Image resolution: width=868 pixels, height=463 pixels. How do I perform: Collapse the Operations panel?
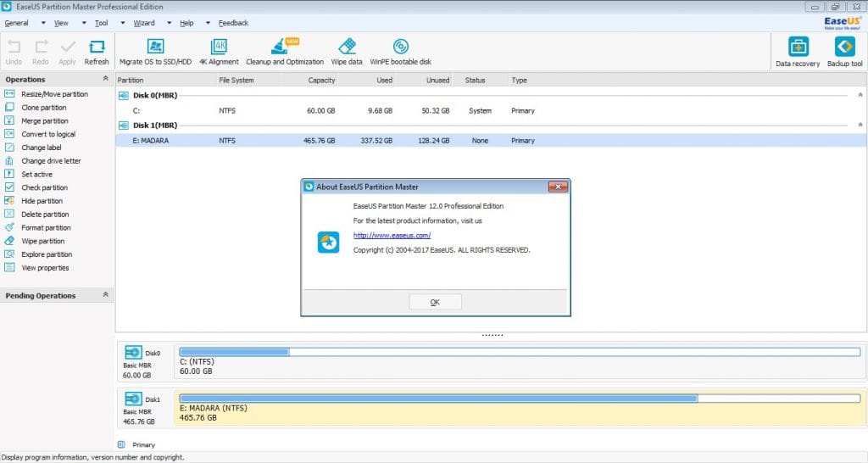105,79
